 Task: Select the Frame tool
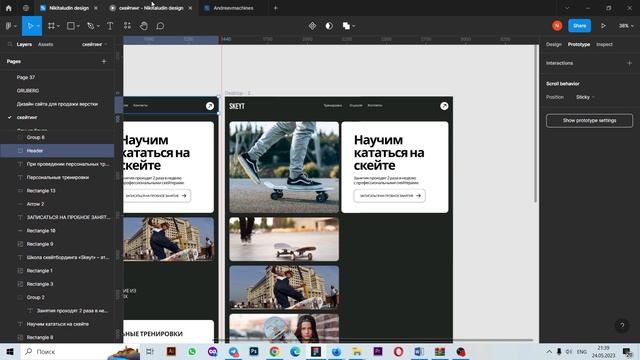click(51, 26)
